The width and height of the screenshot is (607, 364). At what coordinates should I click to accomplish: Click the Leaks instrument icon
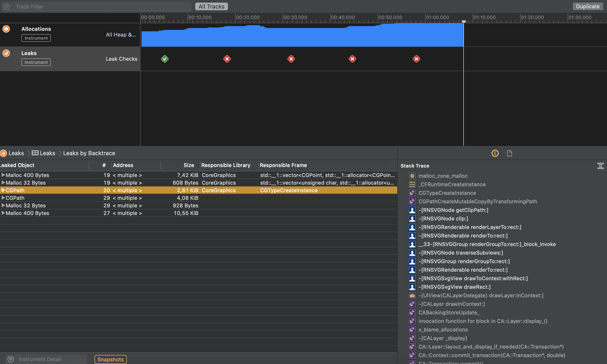tap(6, 53)
